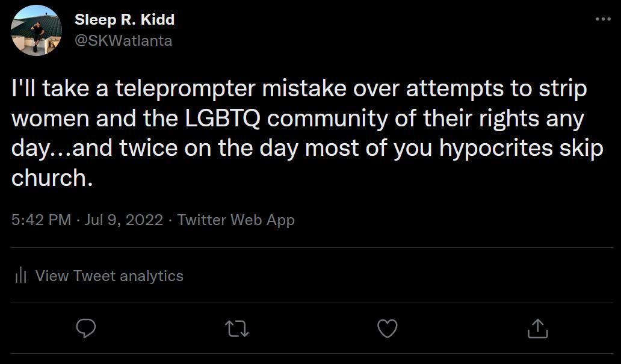The height and width of the screenshot is (364, 621).
Task: Click the heart icon to toggle like
Action: click(x=388, y=329)
